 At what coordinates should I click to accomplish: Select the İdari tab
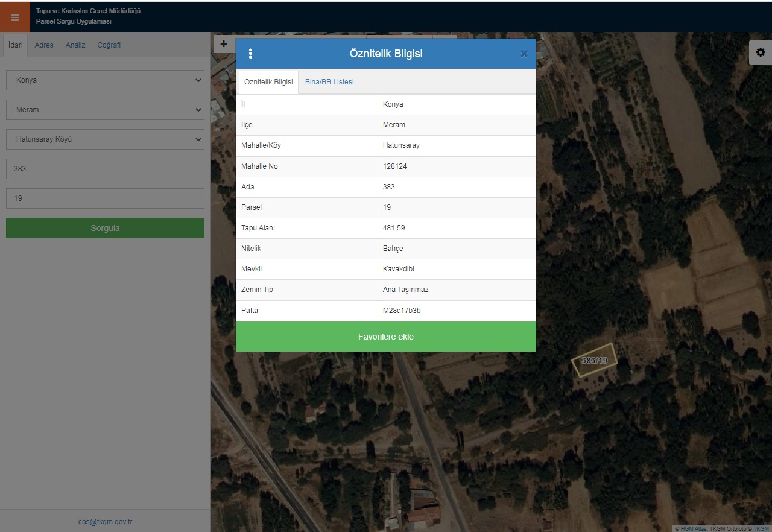16,45
